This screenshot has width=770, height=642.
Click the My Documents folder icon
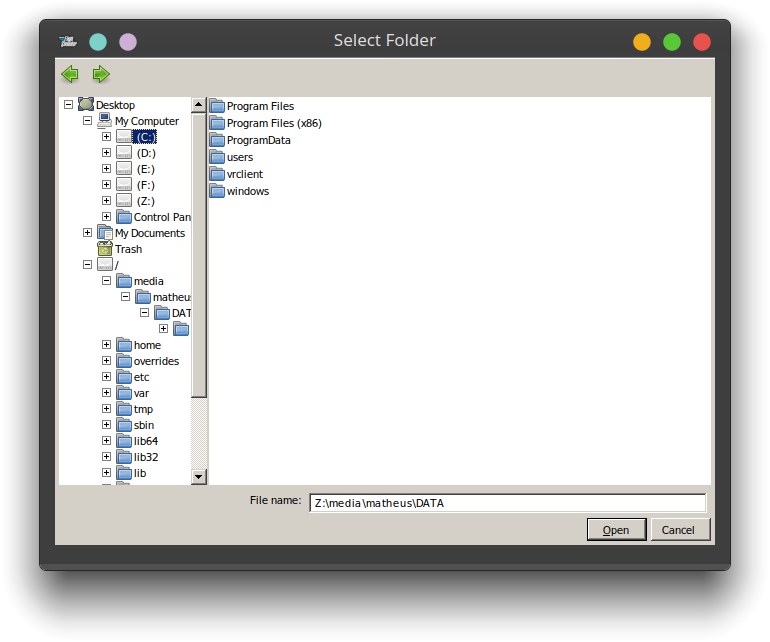[105, 232]
